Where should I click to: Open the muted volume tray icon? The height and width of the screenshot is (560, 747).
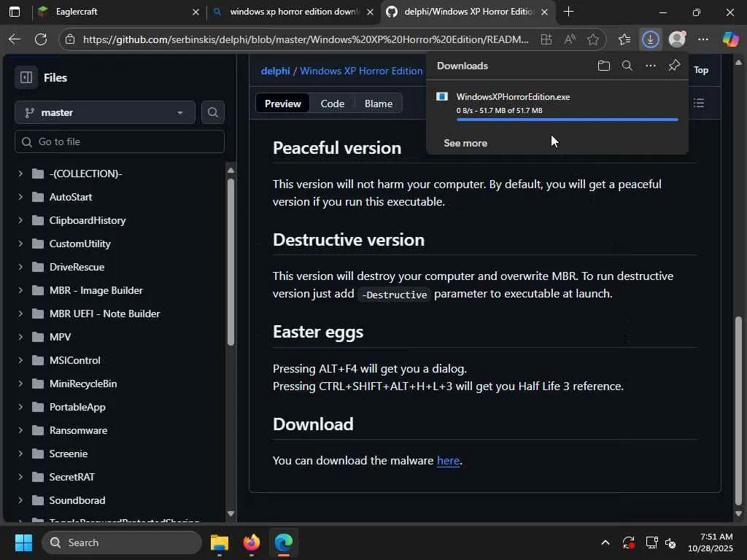pos(670,542)
